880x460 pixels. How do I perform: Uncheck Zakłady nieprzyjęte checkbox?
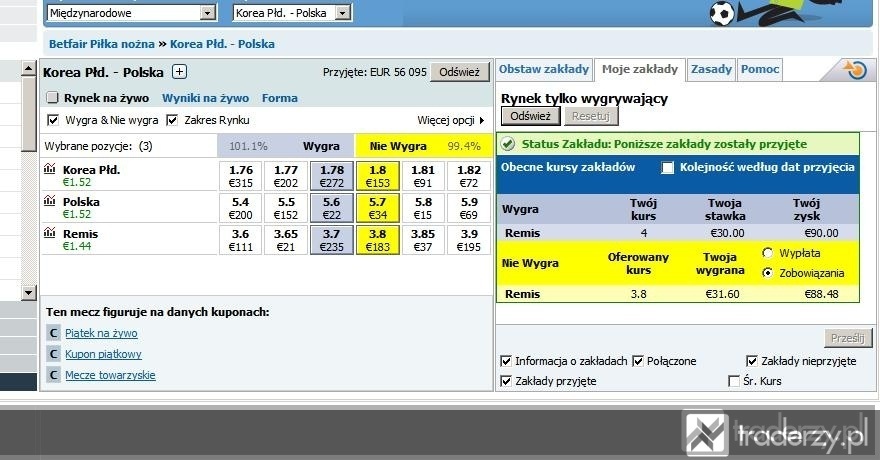coord(751,361)
